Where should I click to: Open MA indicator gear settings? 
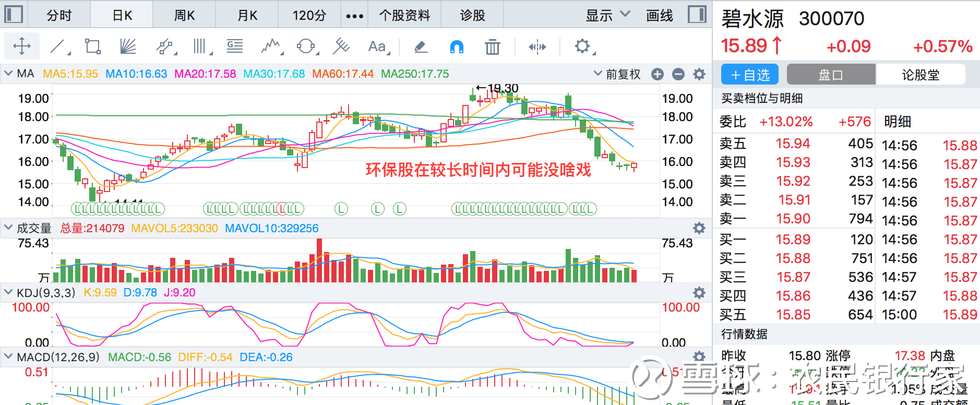(699, 74)
